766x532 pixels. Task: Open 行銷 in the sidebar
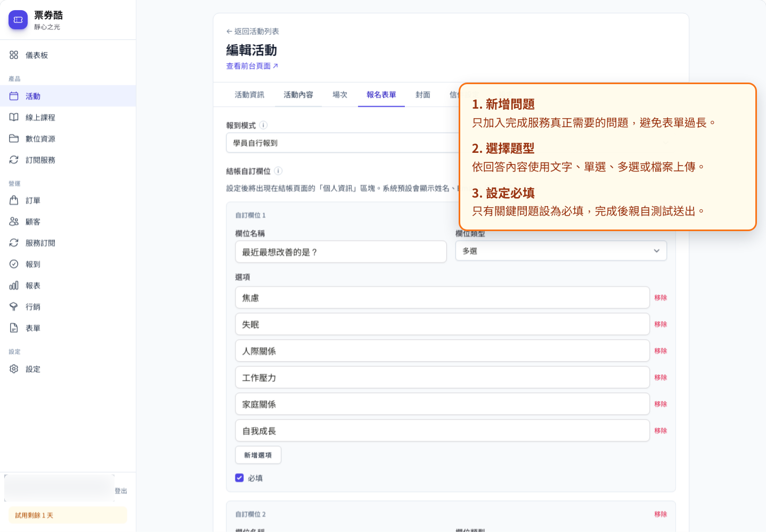pos(68,307)
